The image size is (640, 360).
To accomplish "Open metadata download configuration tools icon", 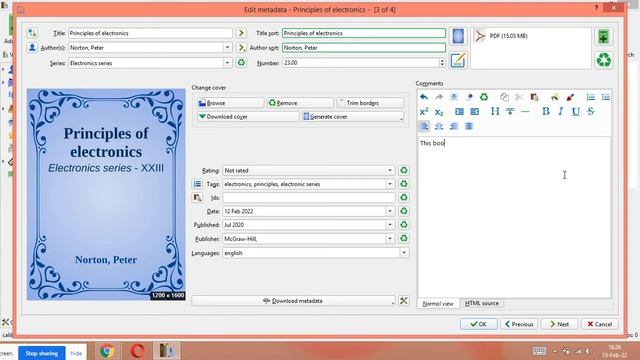I will point(404,301).
